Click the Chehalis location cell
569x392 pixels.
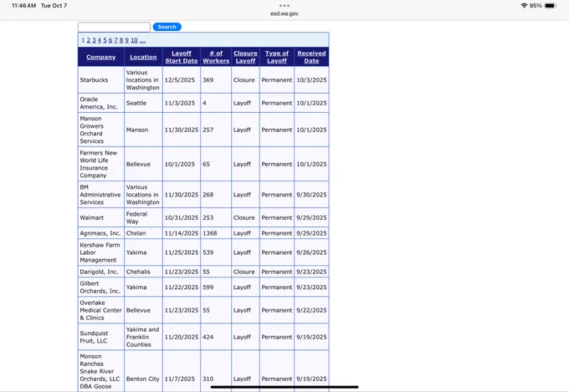tap(143, 272)
